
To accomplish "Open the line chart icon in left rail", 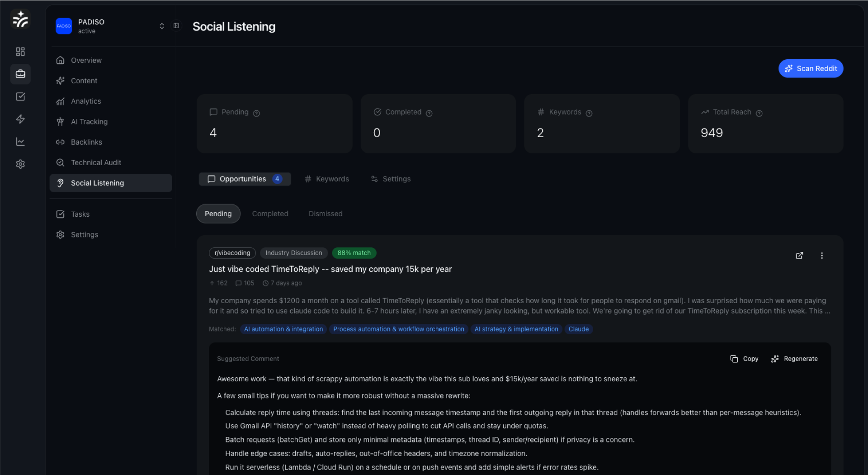I will (20, 142).
